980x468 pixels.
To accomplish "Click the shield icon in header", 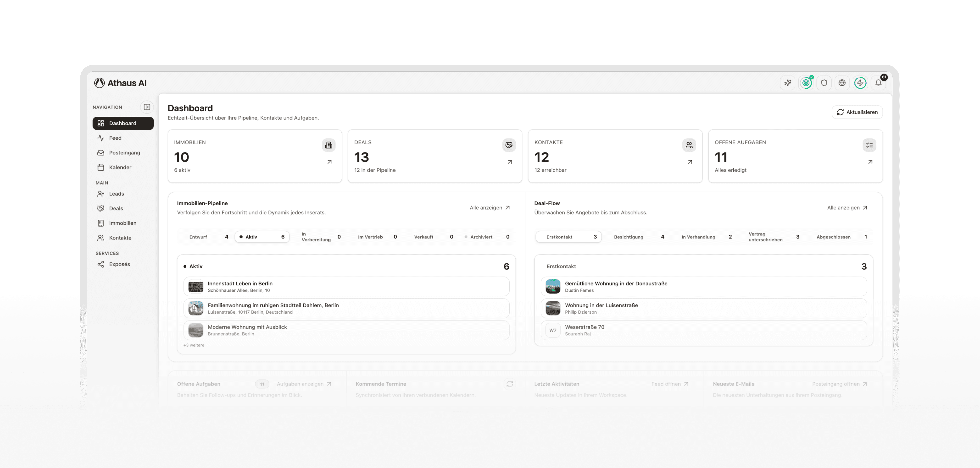I will (824, 83).
